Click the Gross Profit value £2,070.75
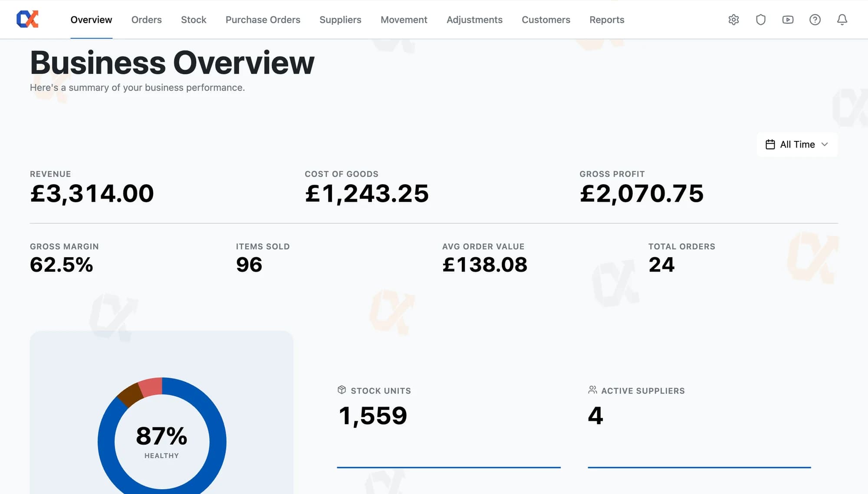 click(x=641, y=193)
